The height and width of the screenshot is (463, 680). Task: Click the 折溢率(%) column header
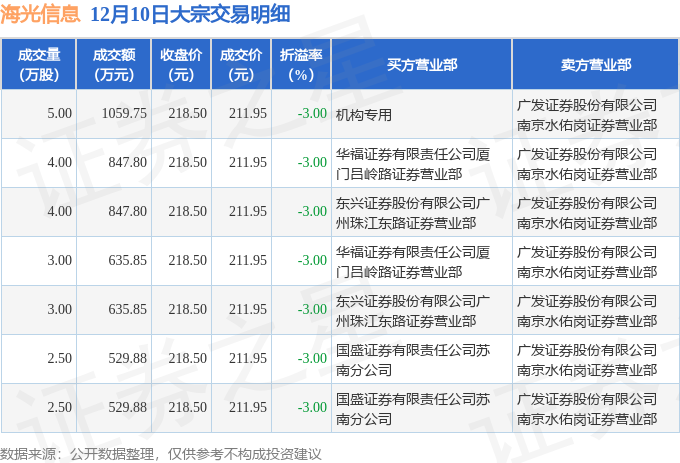point(301,65)
